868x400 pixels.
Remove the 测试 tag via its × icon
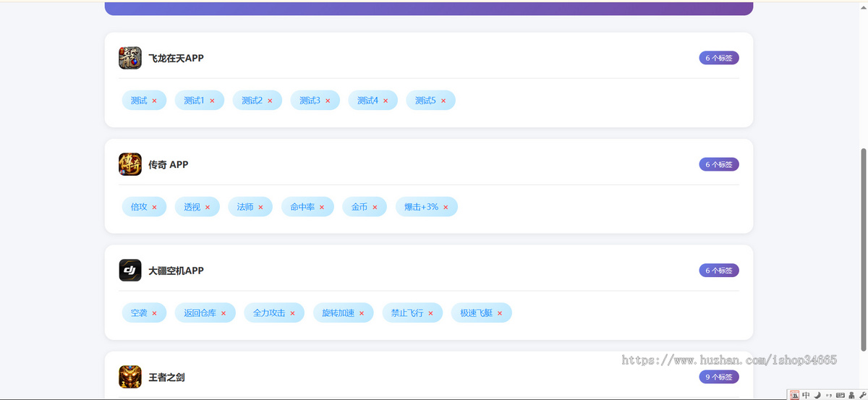tap(154, 101)
